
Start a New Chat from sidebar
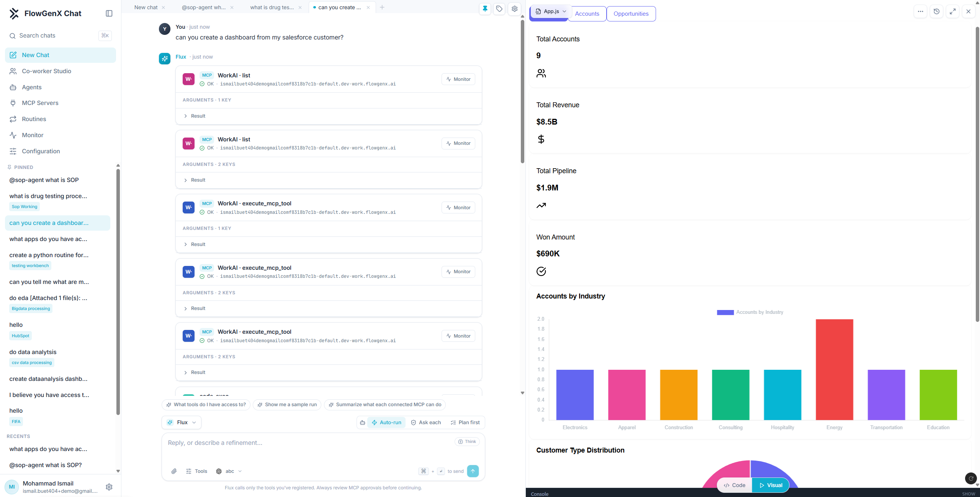point(61,55)
